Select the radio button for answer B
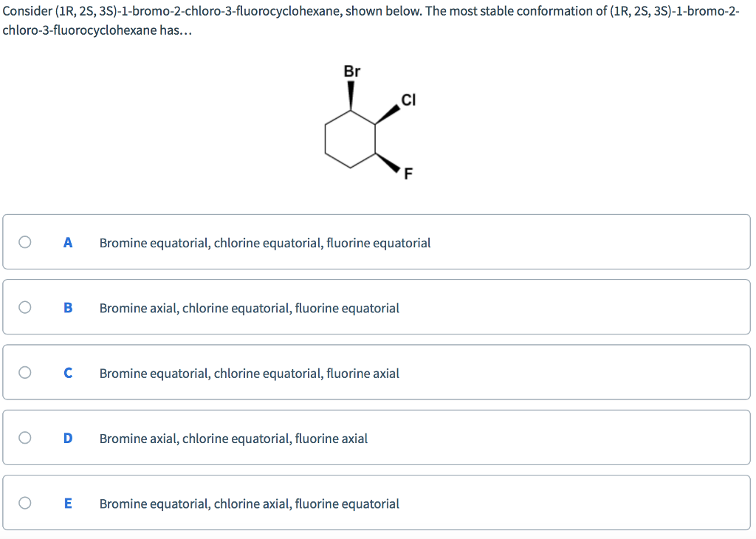The width and height of the screenshot is (756, 539). (24, 307)
